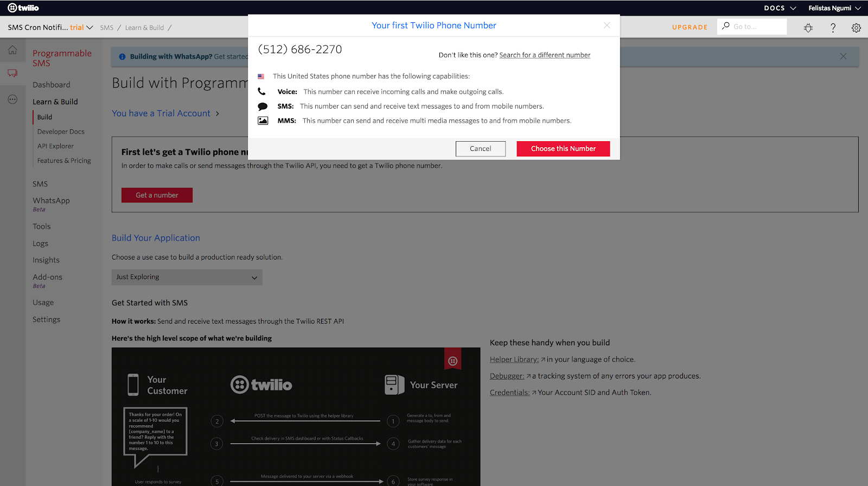Select the Build sub-item in sidebar

pyautogui.click(x=44, y=117)
